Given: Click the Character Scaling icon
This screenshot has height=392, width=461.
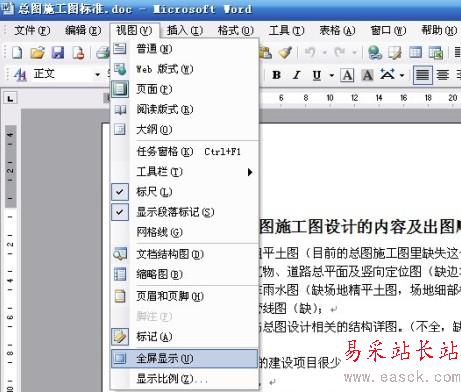Looking at the screenshot, I should [x=388, y=75].
